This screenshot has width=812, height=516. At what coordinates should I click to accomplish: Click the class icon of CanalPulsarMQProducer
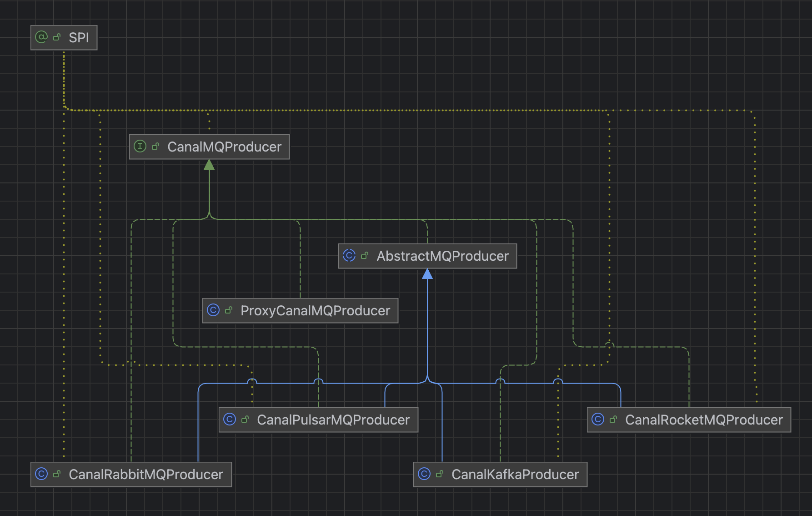230,419
